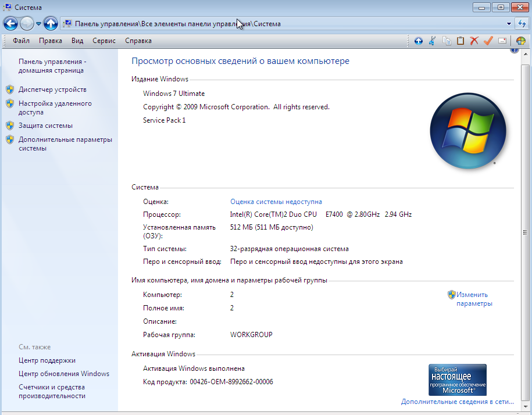Screen dimensions: 532x415
Task: Click the toolbar Up folder icon
Action: (x=419, y=41)
